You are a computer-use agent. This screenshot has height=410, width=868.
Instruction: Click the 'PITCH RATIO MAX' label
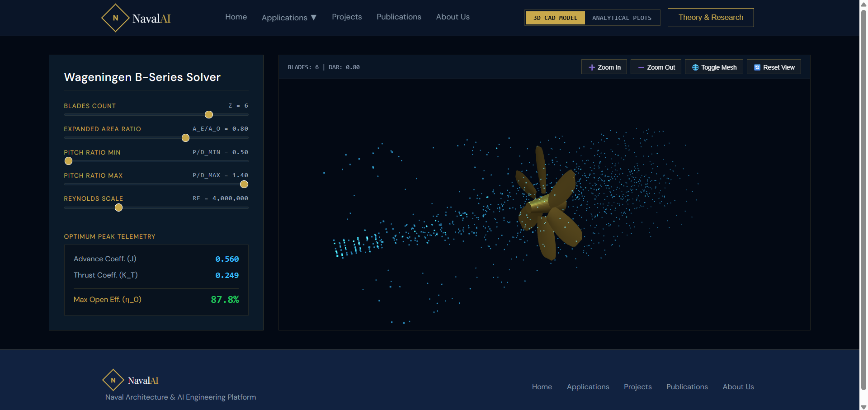pyautogui.click(x=93, y=175)
